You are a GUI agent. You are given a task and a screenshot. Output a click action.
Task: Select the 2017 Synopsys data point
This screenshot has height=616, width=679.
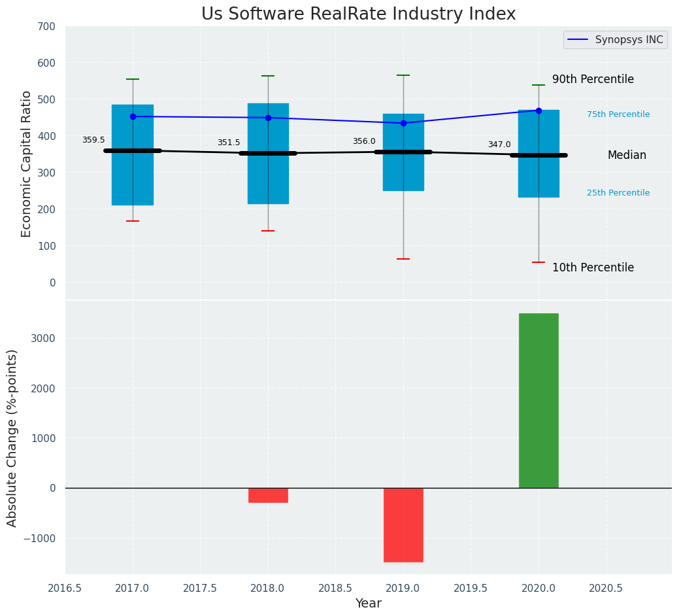point(133,116)
